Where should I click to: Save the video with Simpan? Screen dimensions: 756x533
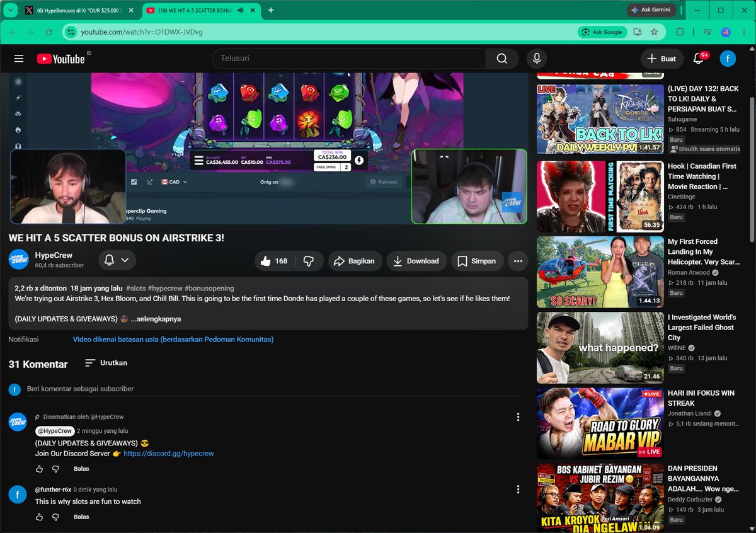pos(477,261)
